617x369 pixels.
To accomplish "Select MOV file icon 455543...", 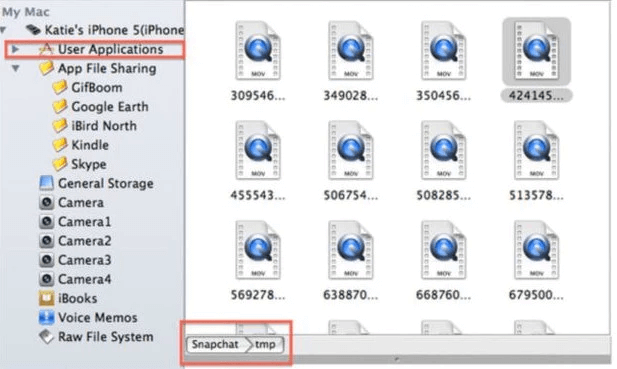I will pos(258,150).
